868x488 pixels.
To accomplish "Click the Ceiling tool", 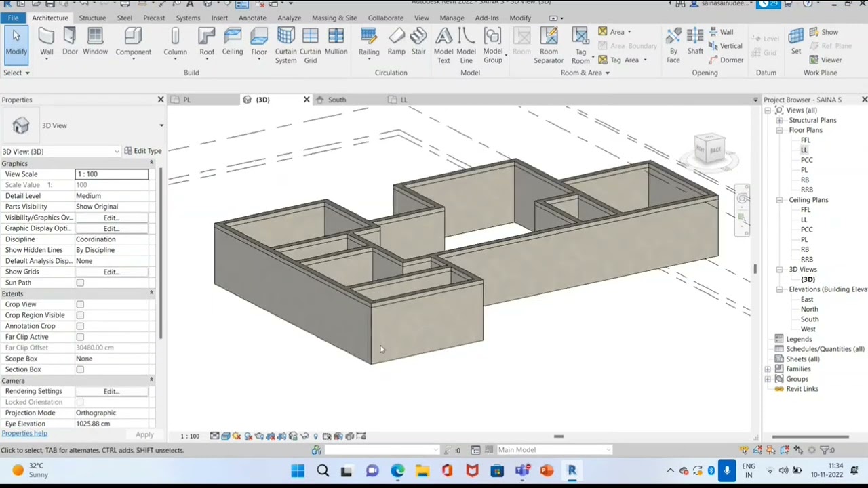I will 232,41.
